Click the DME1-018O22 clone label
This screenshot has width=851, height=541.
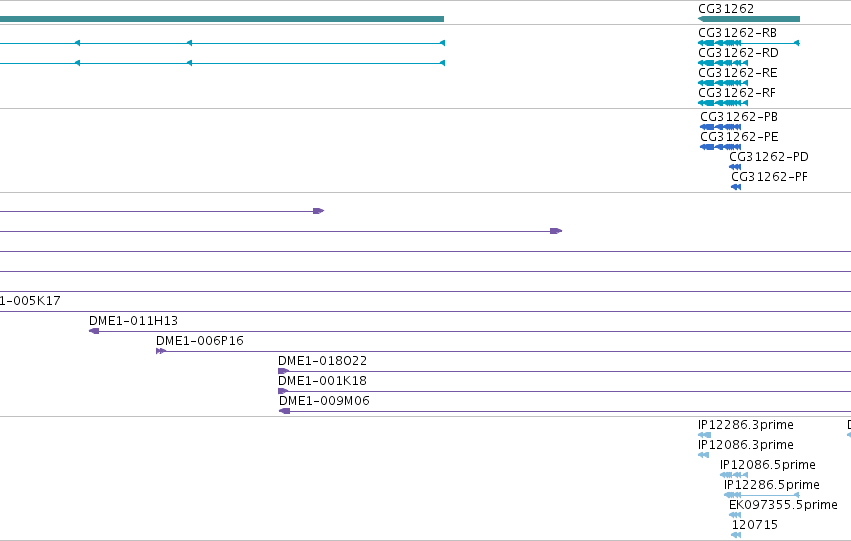point(322,361)
